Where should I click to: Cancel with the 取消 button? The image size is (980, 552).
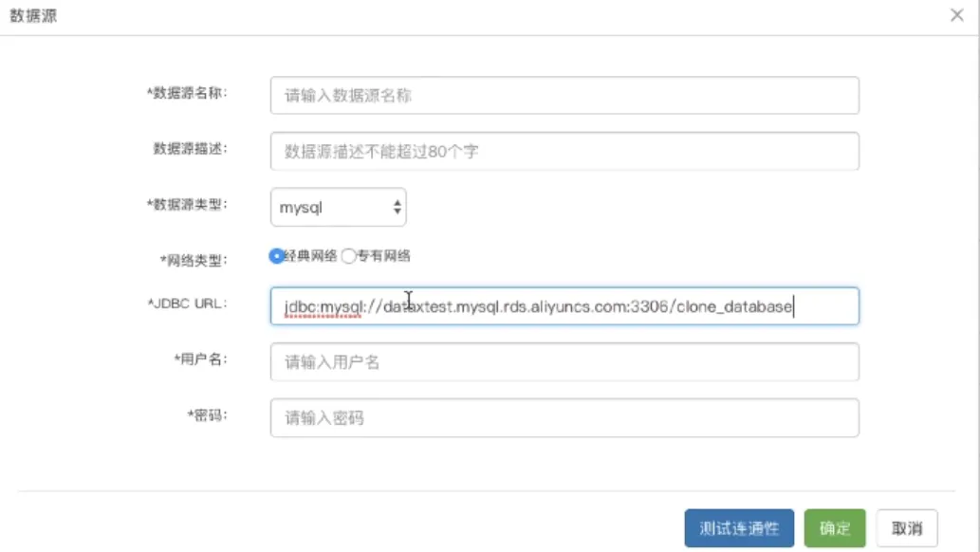(x=907, y=528)
